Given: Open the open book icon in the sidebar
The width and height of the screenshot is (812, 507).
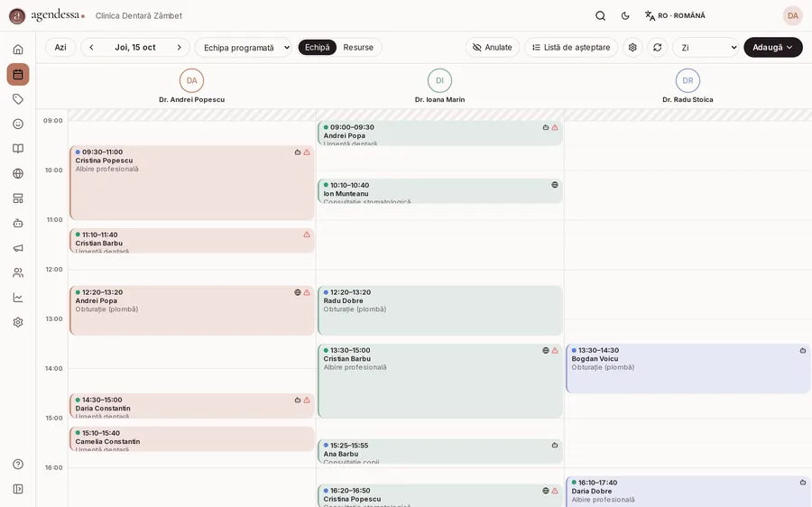Looking at the screenshot, I should 18,149.
